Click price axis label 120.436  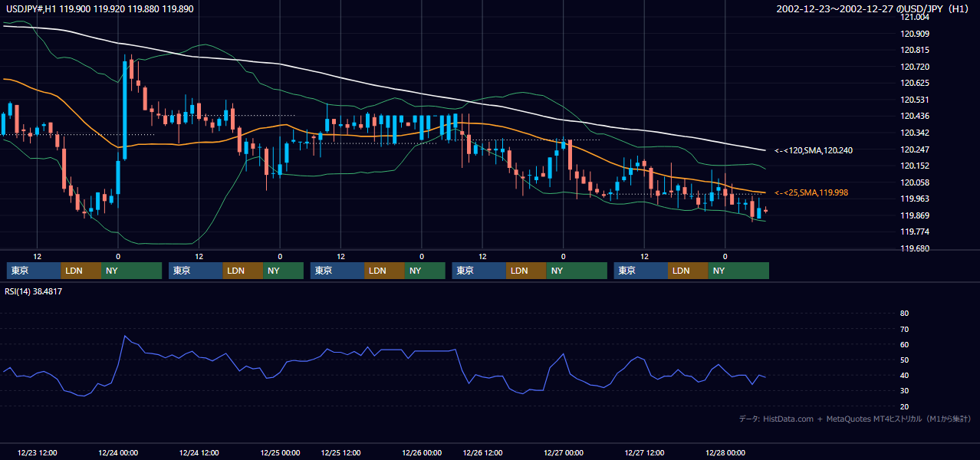[914, 116]
